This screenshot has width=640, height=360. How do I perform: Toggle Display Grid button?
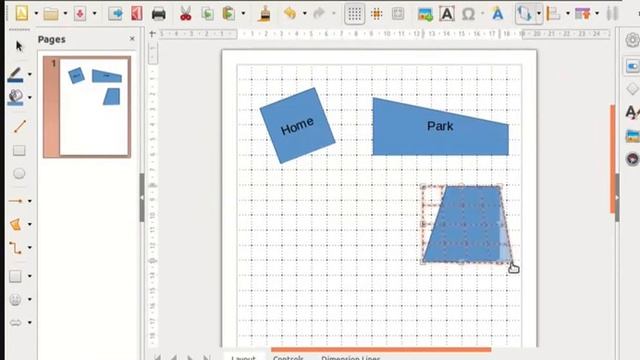(x=355, y=14)
